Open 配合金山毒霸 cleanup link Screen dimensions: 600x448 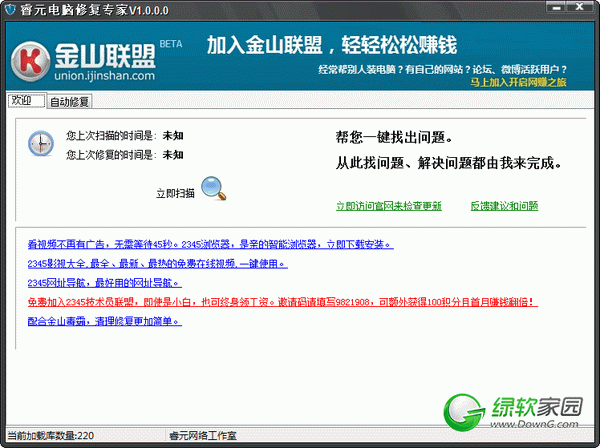click(x=104, y=321)
